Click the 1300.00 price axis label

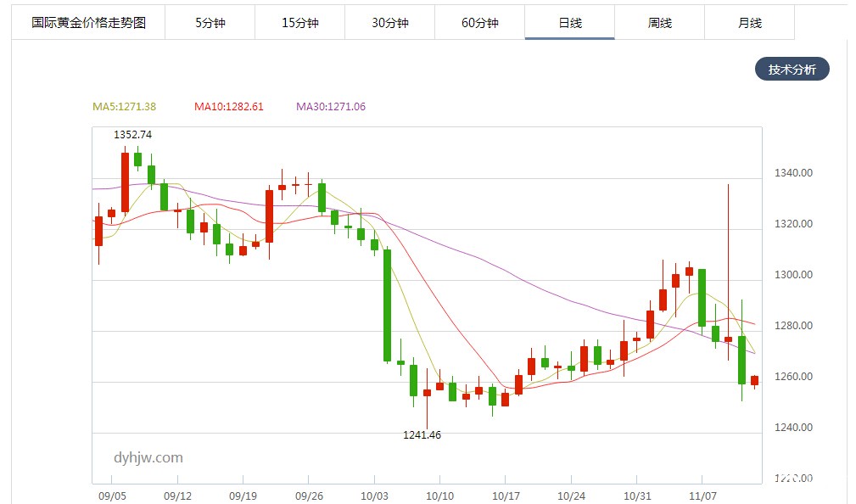(x=793, y=275)
